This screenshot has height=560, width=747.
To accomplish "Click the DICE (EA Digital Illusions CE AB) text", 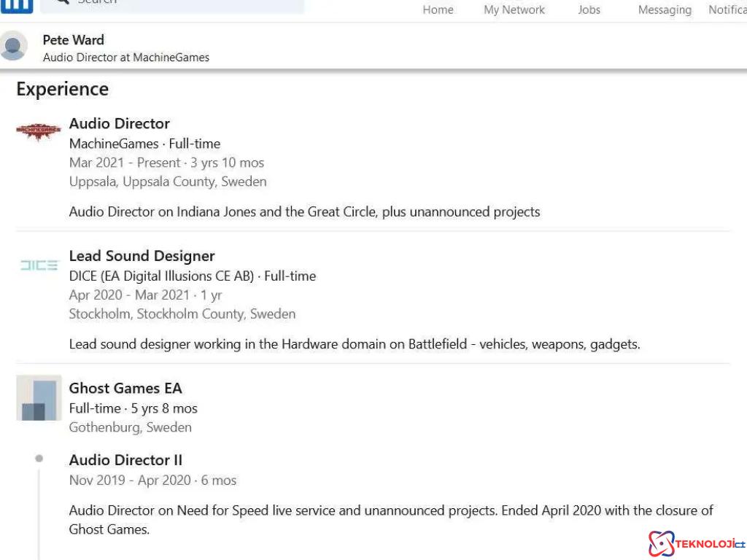I will (161, 276).
